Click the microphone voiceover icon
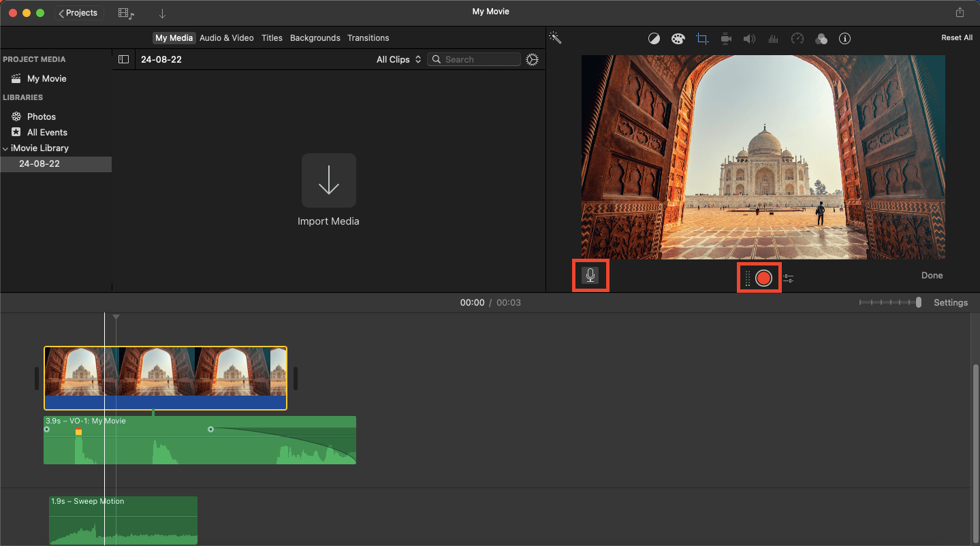Viewport: 980px width, 546px height. coord(590,276)
